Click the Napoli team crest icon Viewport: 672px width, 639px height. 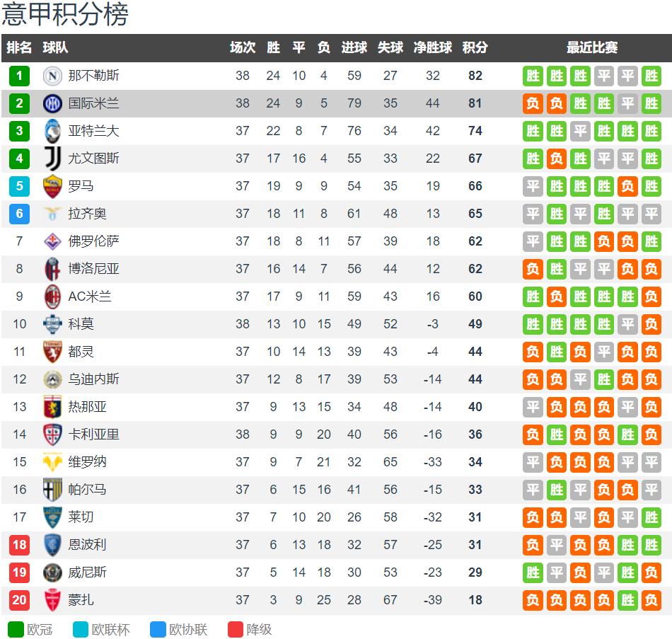pyautogui.click(x=52, y=76)
